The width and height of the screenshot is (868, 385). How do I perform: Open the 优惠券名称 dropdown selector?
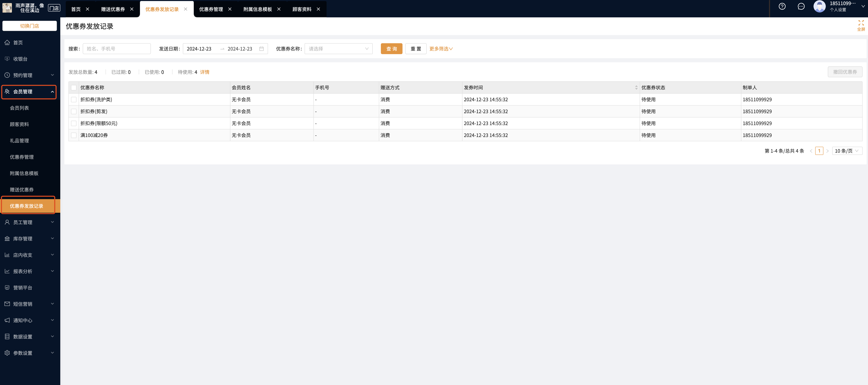tap(338, 49)
